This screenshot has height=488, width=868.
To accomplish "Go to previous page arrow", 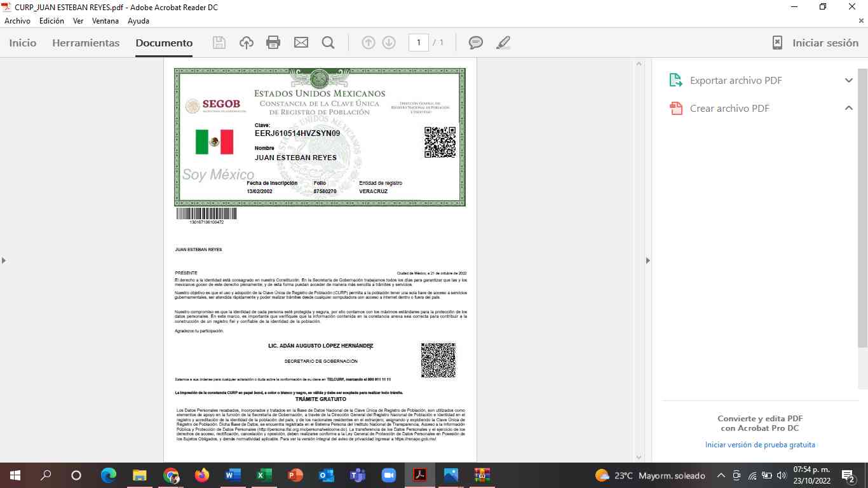I will click(x=369, y=43).
